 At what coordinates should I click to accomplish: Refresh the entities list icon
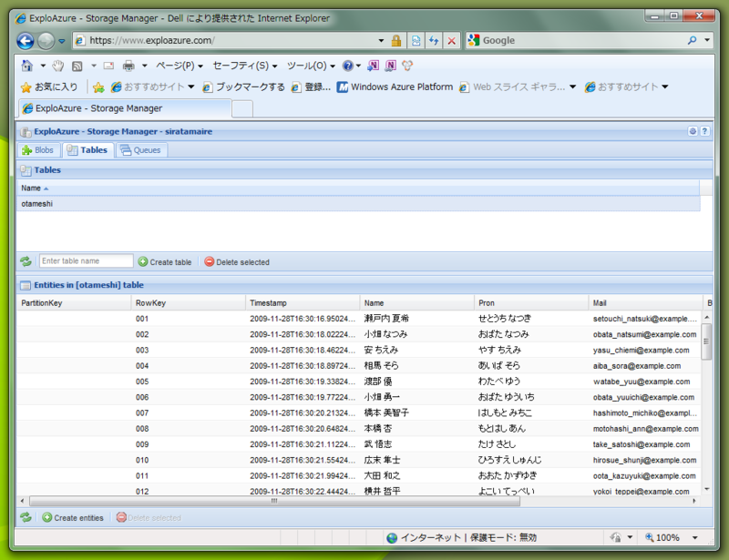[26, 517]
